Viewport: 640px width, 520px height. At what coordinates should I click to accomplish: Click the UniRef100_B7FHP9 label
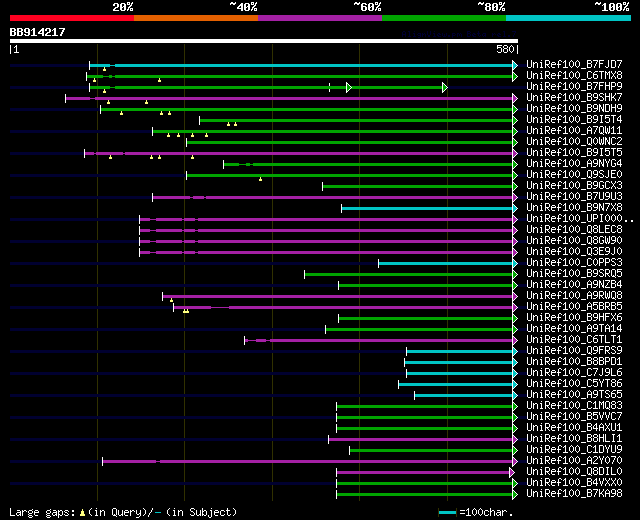(574, 86)
